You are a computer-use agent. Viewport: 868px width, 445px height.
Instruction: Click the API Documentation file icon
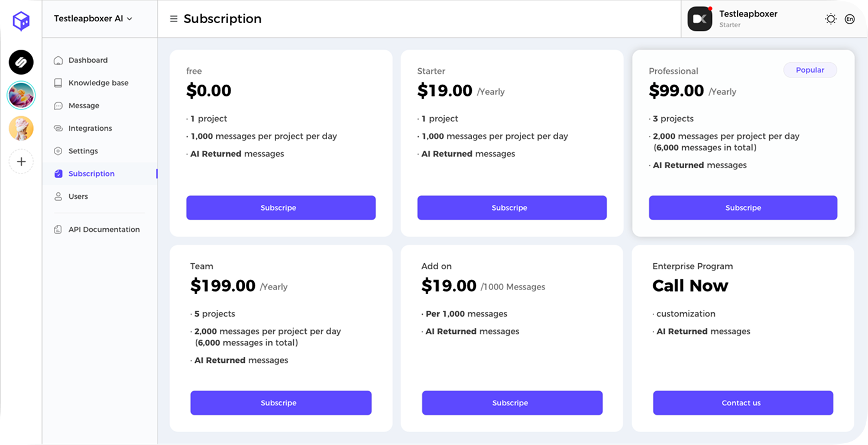58,230
